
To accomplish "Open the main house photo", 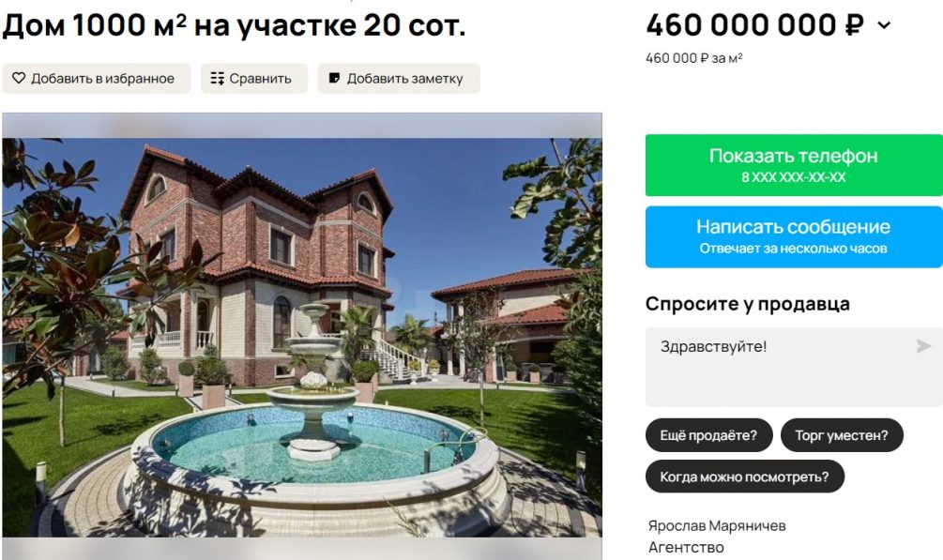I will 302,338.
